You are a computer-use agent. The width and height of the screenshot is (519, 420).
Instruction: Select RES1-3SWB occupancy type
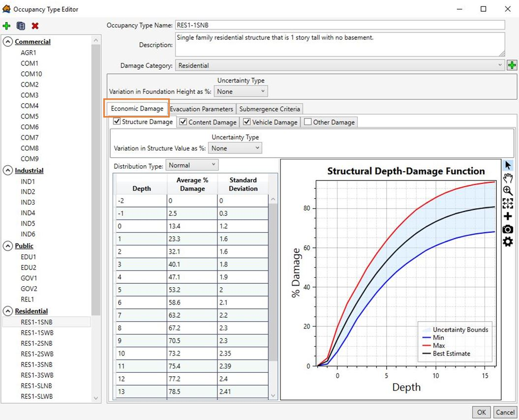pyautogui.click(x=37, y=375)
